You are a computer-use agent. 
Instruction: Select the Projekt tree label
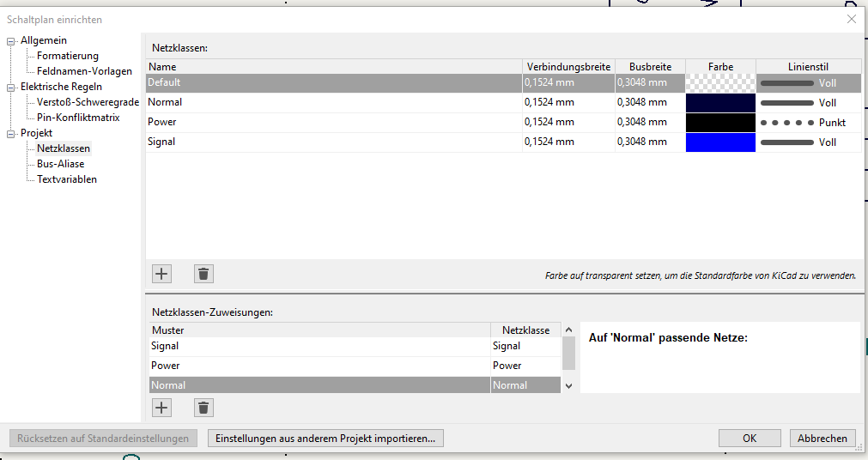[37, 133]
